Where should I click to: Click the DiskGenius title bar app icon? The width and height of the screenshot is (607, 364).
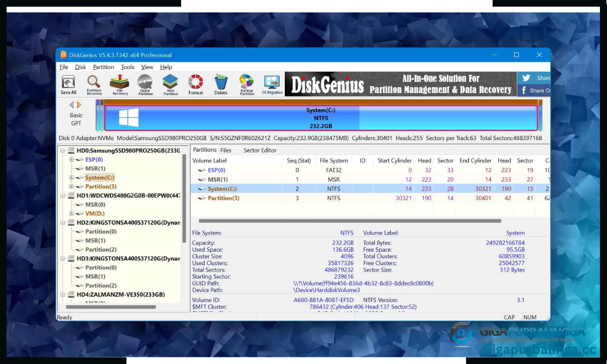[64, 55]
